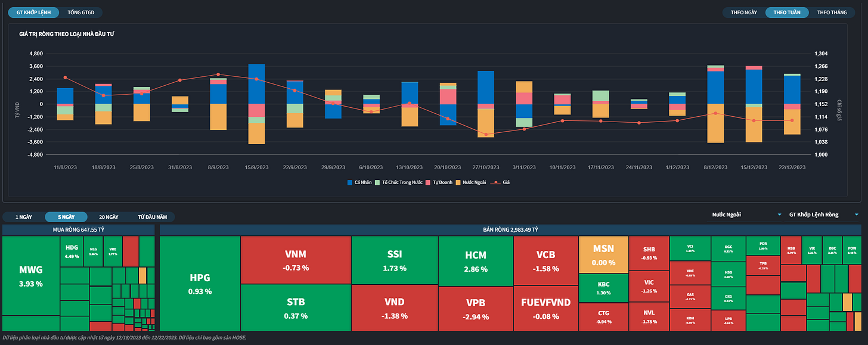Click the KBC 1.30% tile
The height and width of the screenshot is (345, 868).
click(603, 288)
